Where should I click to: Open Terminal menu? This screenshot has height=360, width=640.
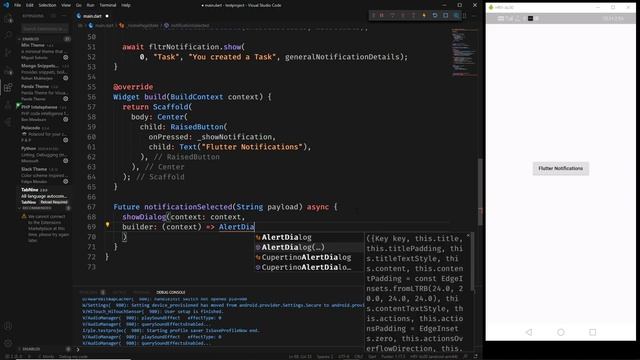click(108, 5)
